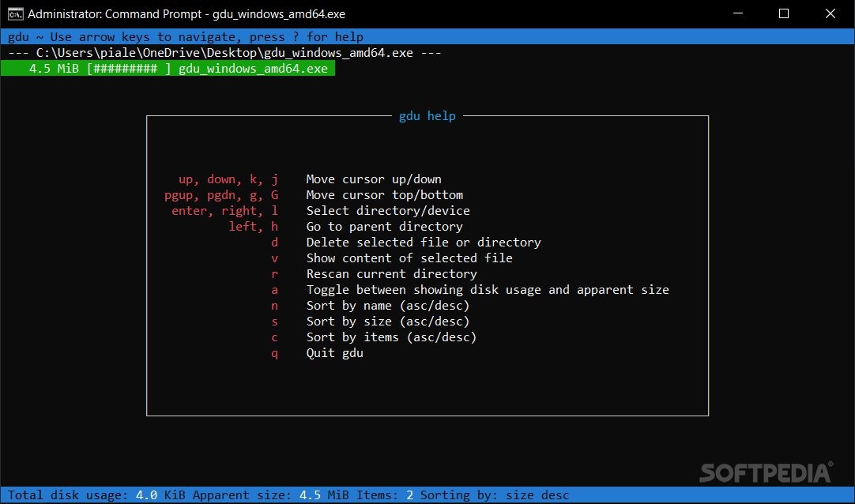
Task: Click the 's' sort by size key
Action: tap(275, 322)
